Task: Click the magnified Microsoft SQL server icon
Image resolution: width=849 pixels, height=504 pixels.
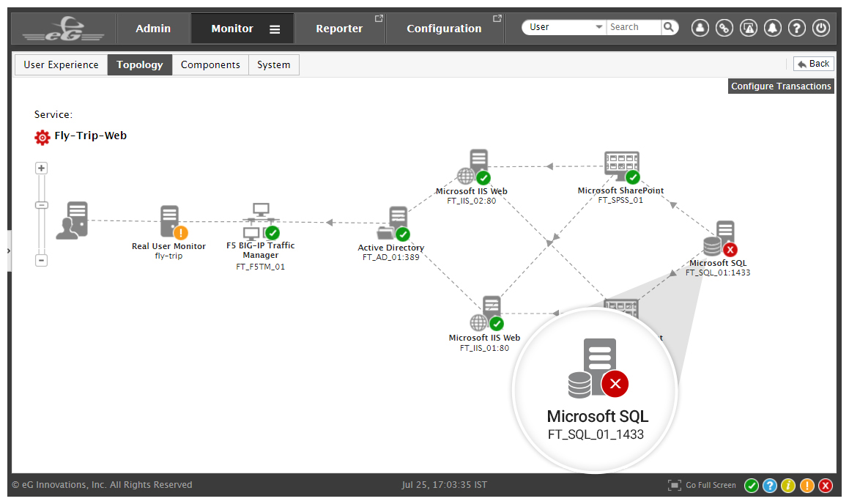Action: click(598, 369)
